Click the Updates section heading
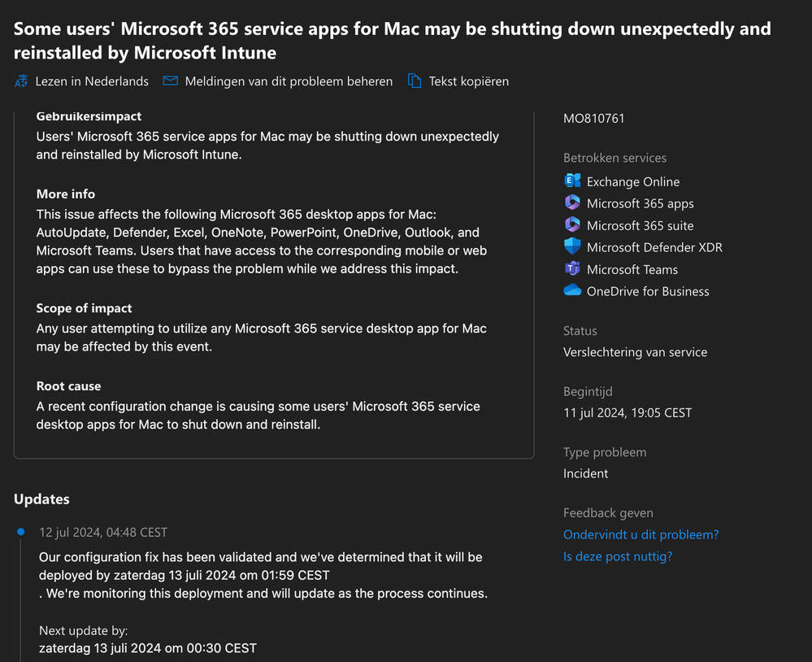 click(41, 499)
